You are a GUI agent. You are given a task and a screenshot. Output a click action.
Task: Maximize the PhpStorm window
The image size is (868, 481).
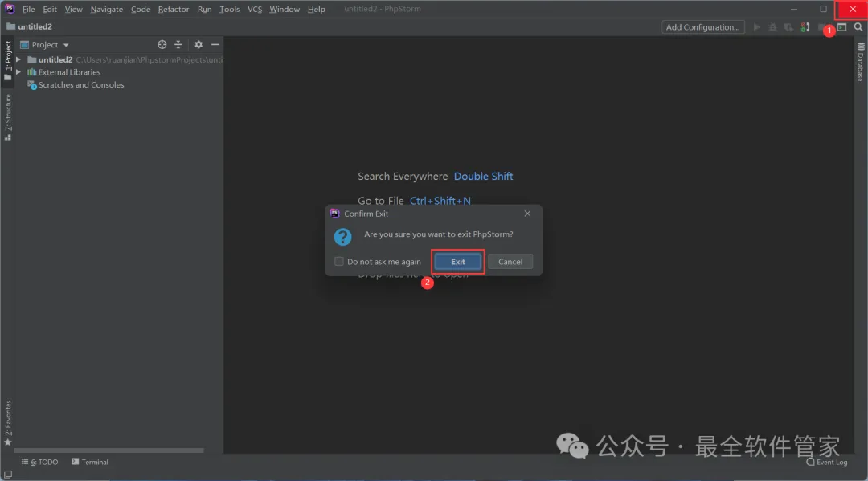[823, 9]
